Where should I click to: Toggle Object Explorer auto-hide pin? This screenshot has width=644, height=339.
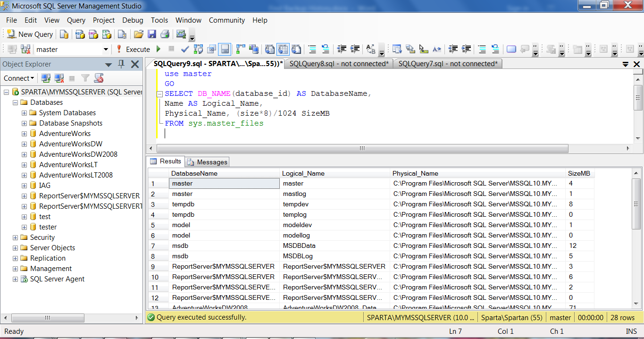tap(121, 64)
